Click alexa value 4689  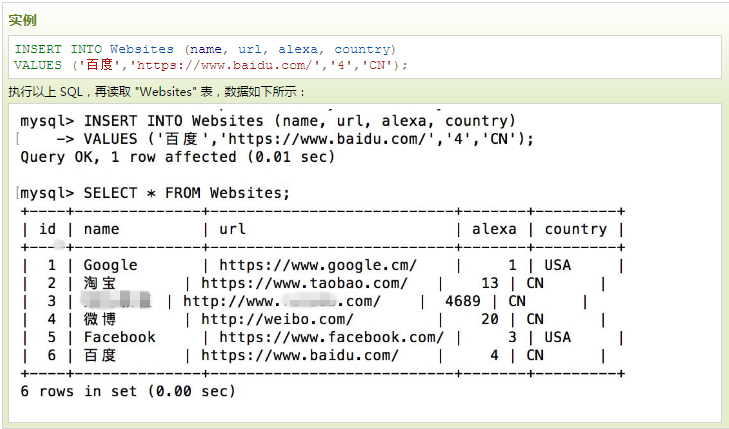[x=463, y=301]
